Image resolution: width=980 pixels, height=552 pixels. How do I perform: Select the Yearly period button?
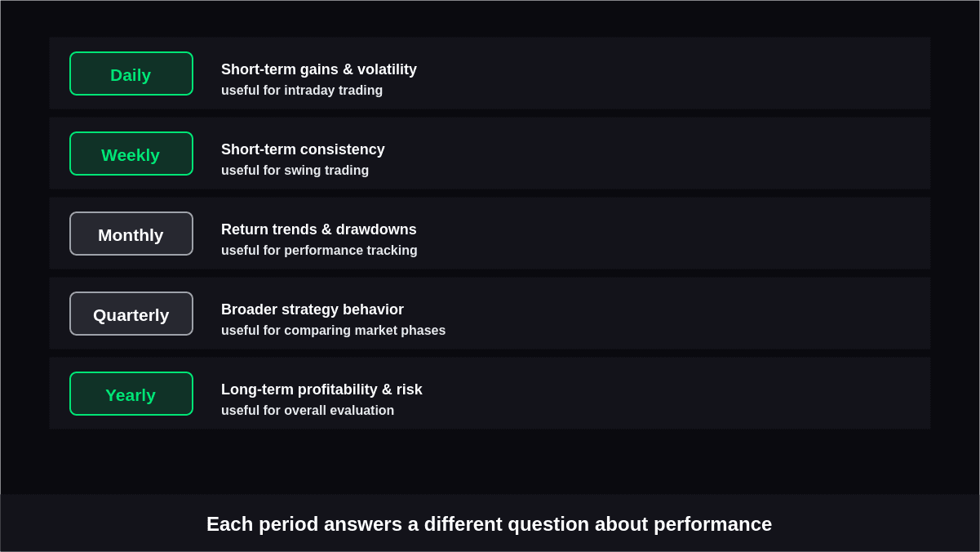tap(131, 394)
